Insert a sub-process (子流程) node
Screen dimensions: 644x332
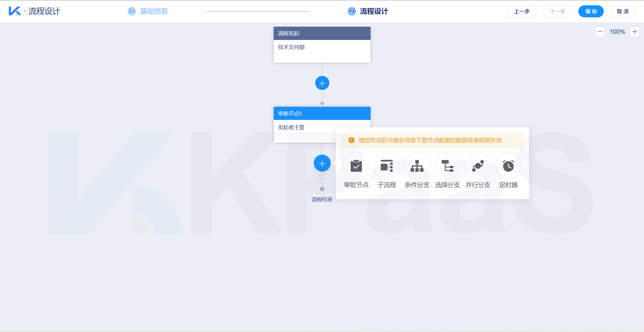pyautogui.click(x=387, y=166)
